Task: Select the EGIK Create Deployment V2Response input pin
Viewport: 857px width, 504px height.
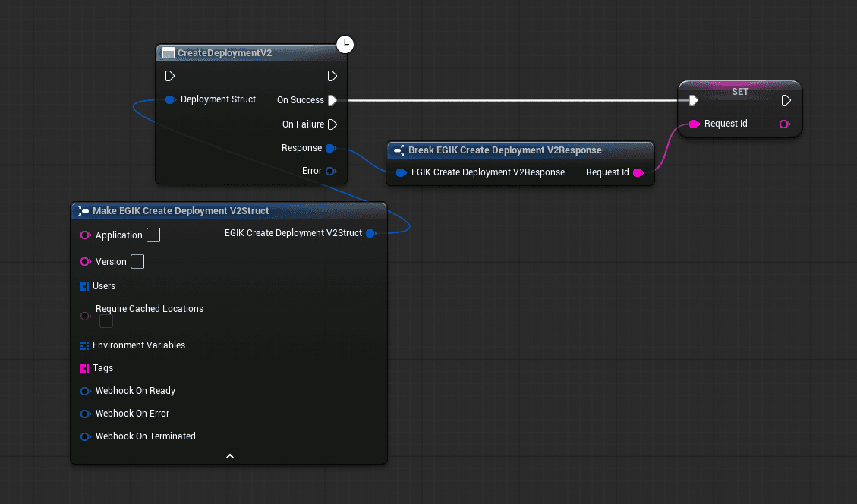Action: tap(400, 172)
